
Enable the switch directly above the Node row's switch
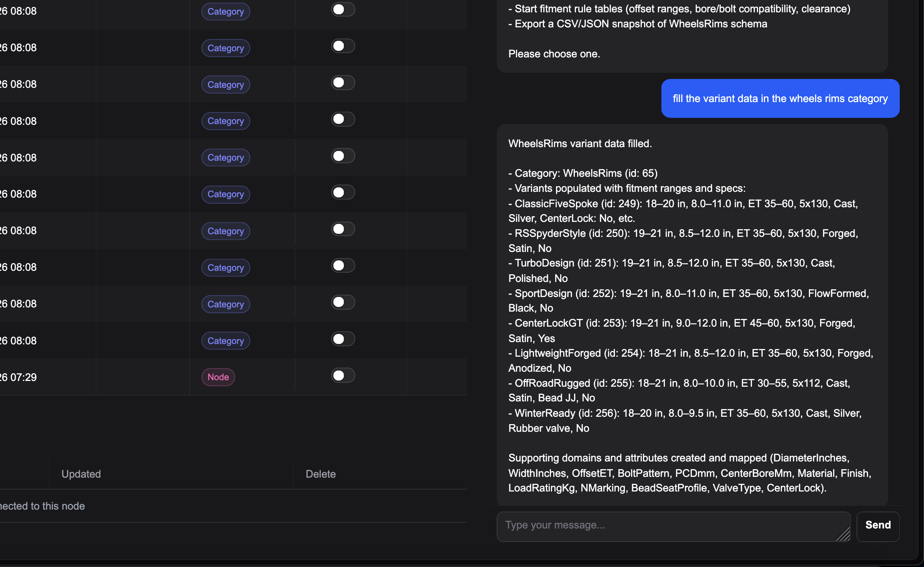[343, 339]
